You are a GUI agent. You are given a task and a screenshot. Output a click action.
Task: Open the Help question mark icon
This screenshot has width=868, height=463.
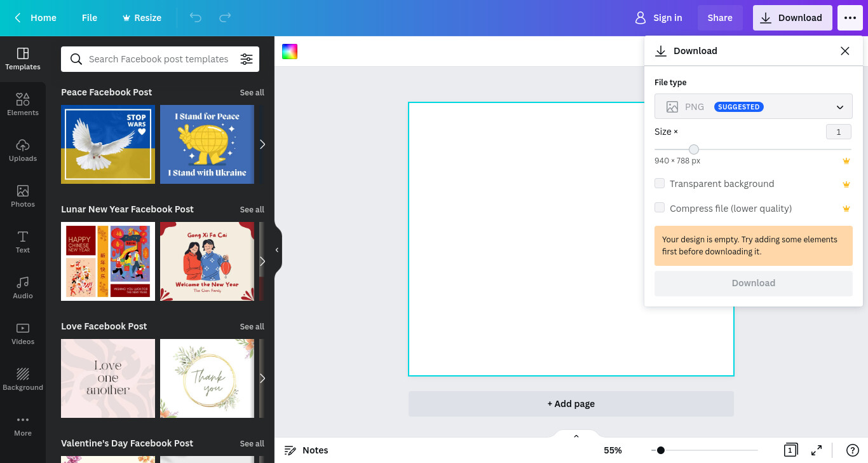[x=853, y=450]
